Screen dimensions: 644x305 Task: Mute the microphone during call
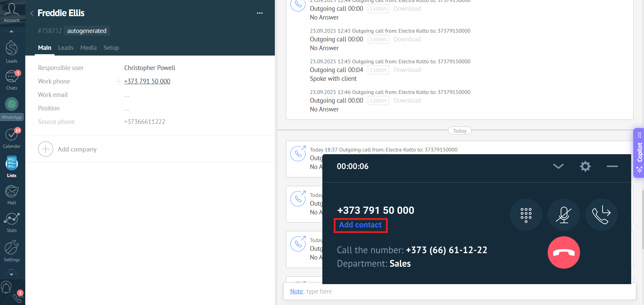click(x=563, y=215)
